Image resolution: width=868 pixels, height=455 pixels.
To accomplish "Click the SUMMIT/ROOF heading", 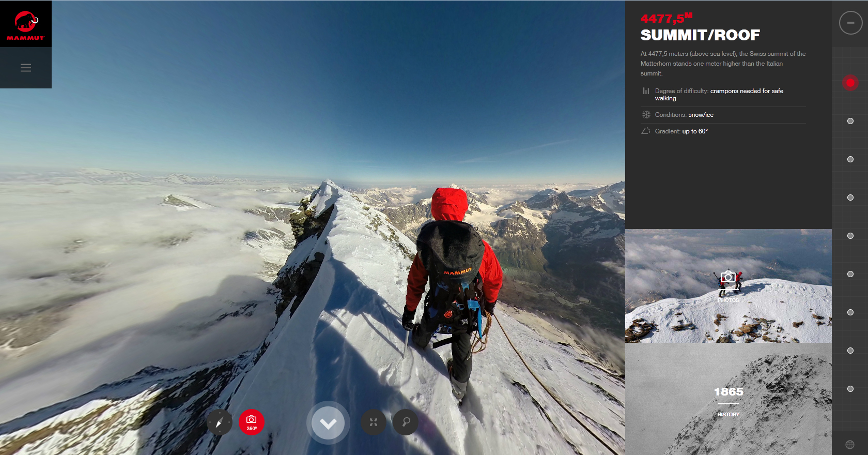I will click(x=700, y=35).
